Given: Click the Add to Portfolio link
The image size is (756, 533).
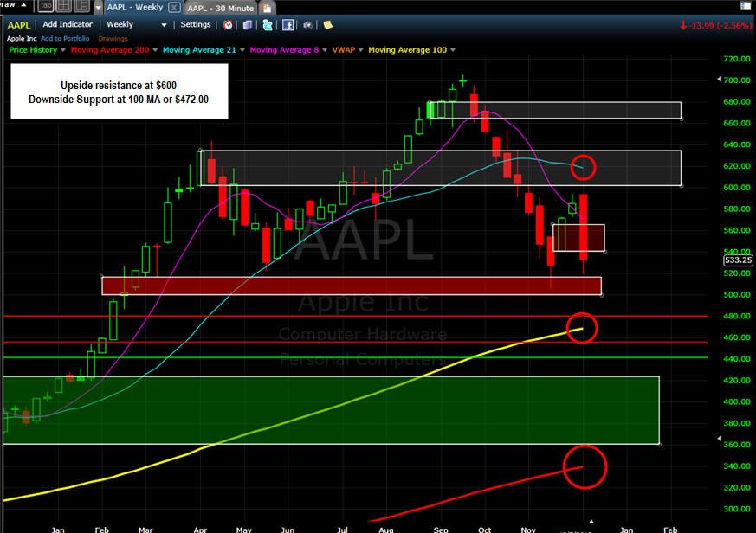Looking at the screenshot, I should click(65, 39).
